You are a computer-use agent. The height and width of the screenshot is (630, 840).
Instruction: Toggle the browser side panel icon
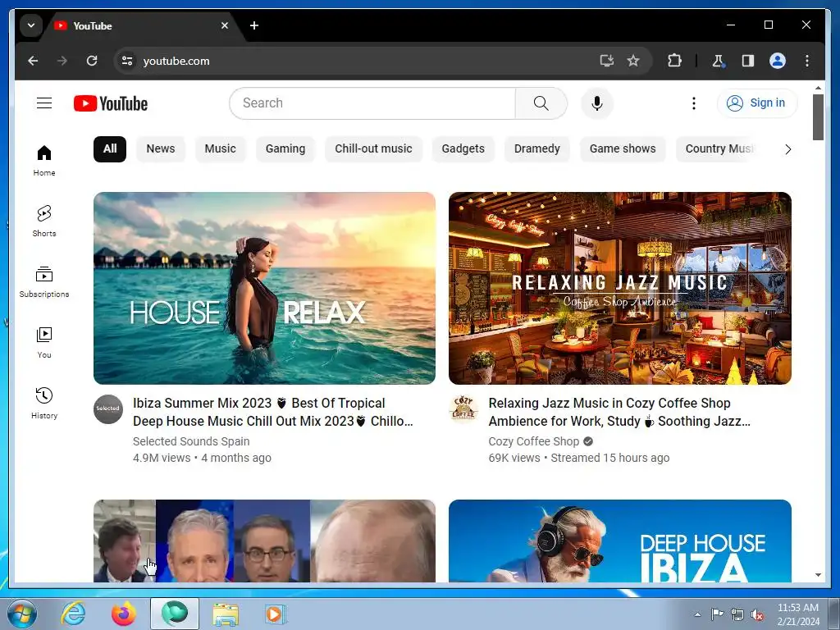[x=748, y=61]
